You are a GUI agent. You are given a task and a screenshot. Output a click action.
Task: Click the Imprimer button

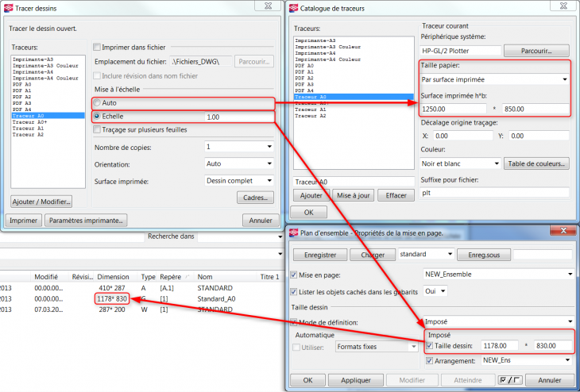tap(23, 221)
